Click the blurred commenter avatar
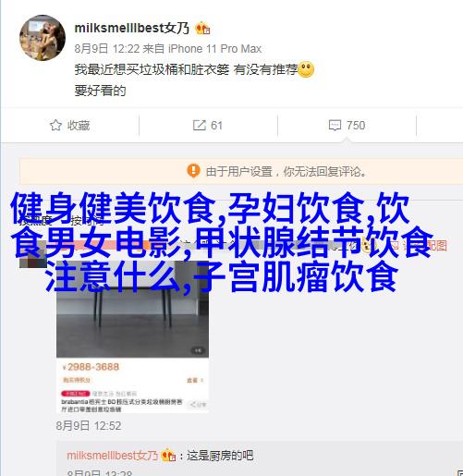 click(x=33, y=254)
